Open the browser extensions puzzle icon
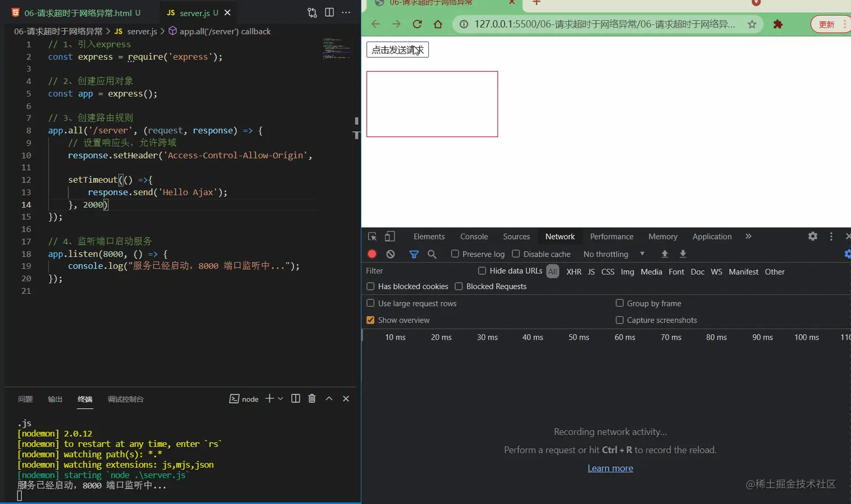This screenshot has height=504, width=851. (x=778, y=24)
